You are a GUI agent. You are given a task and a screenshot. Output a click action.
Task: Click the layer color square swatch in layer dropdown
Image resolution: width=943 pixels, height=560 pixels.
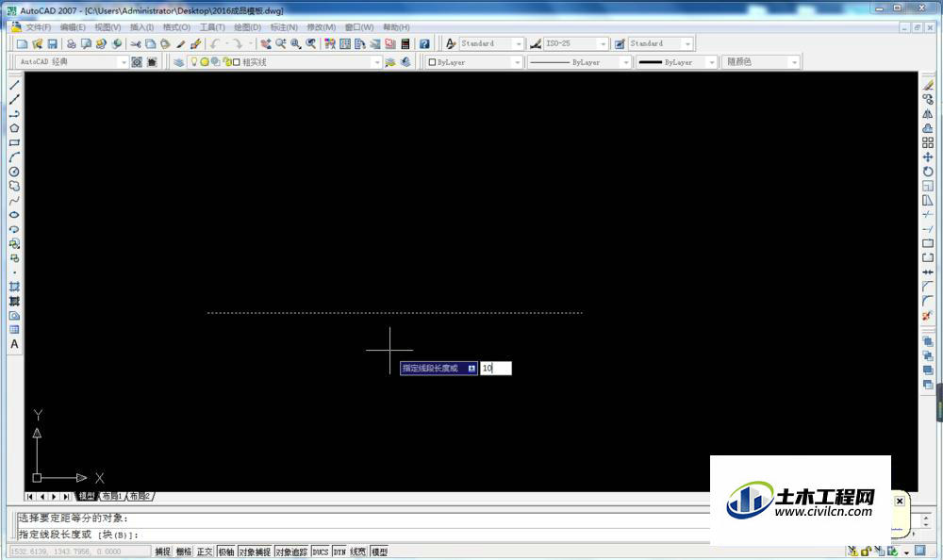click(237, 62)
